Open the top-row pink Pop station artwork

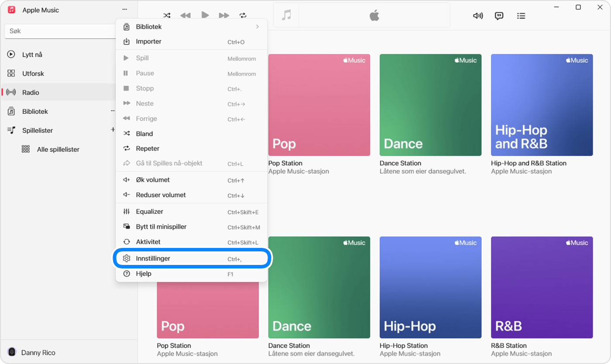pyautogui.click(x=319, y=105)
